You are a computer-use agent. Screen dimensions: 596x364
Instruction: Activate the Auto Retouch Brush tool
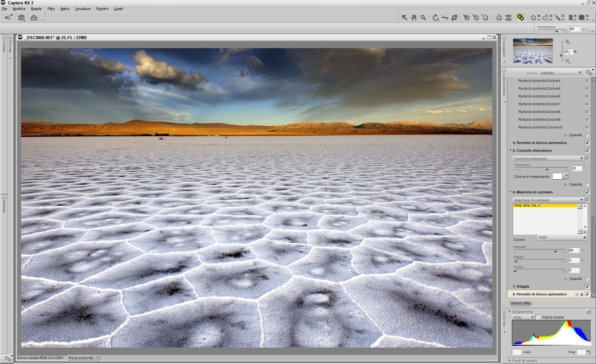pos(521,18)
